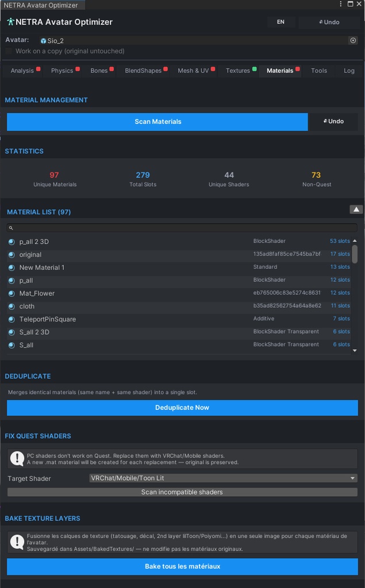Select the cloth material name
Image resolution: width=365 pixels, height=588 pixels.
click(26, 307)
